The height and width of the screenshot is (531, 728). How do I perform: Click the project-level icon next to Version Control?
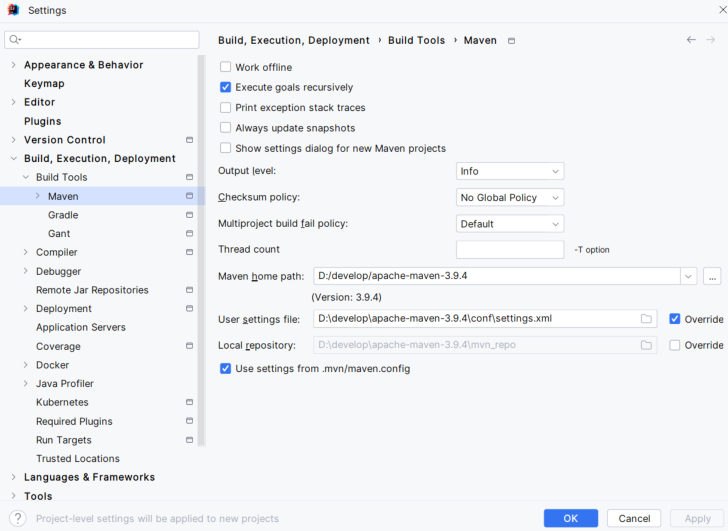pos(189,140)
